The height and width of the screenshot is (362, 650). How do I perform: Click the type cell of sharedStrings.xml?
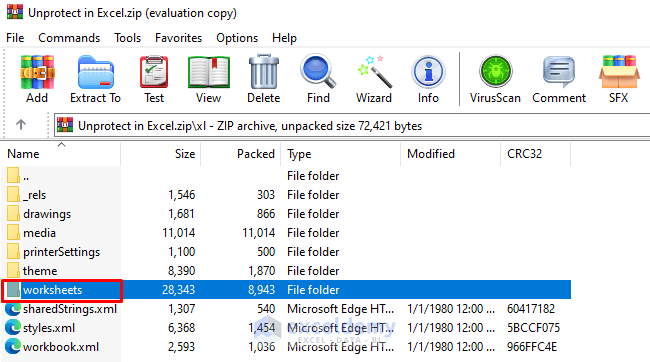pyautogui.click(x=340, y=309)
